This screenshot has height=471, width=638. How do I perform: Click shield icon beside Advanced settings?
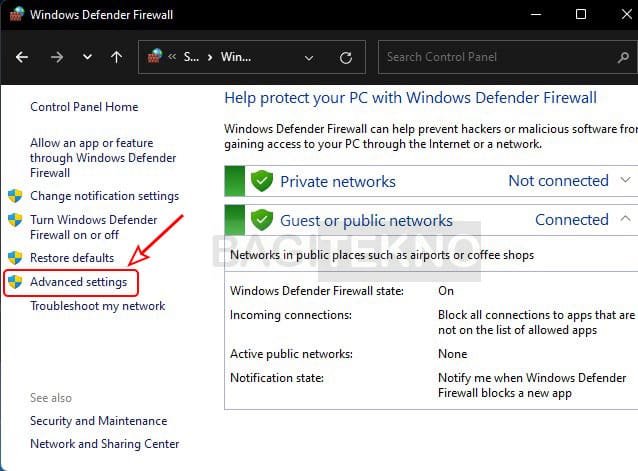click(x=15, y=281)
